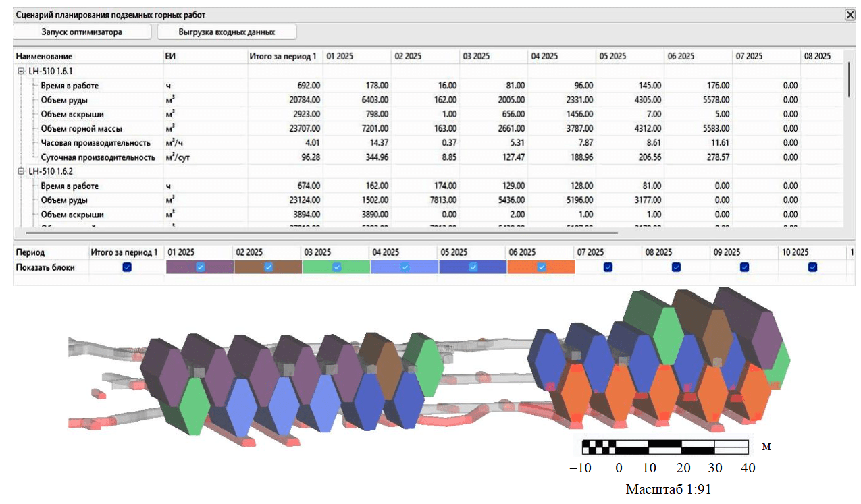Click the Итого за период 1 table header
The height and width of the screenshot is (504, 861).
pos(282,57)
